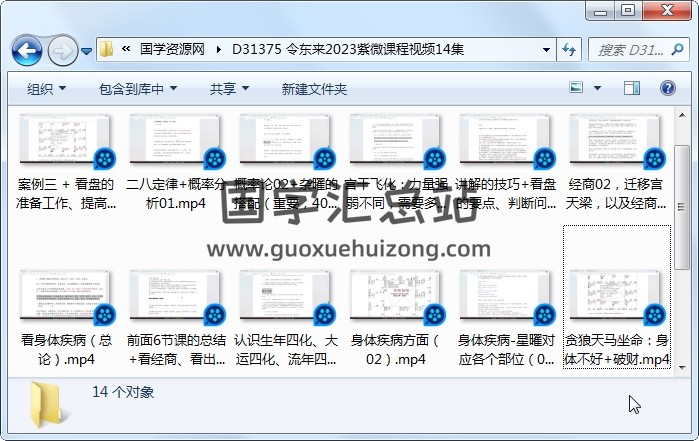699x441 pixels.
Task: Select thumbnail of 概率论02+杂曜的搭配 video
Action: point(285,140)
